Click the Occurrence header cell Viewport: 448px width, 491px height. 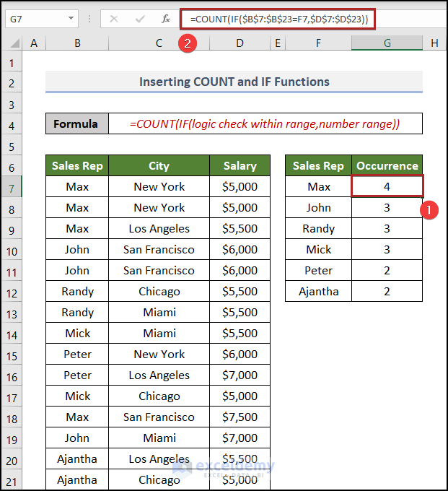387,165
